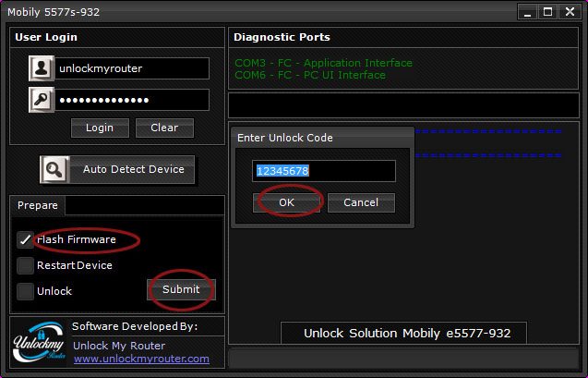Viewport: 588px width, 378px height.
Task: Click the Diagnostic Ports panel header
Action: pos(403,37)
